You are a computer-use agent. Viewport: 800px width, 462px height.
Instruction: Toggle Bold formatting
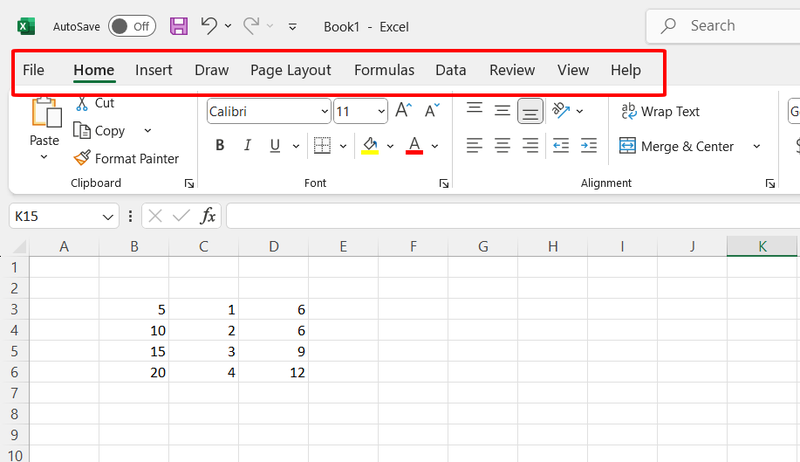(220, 145)
